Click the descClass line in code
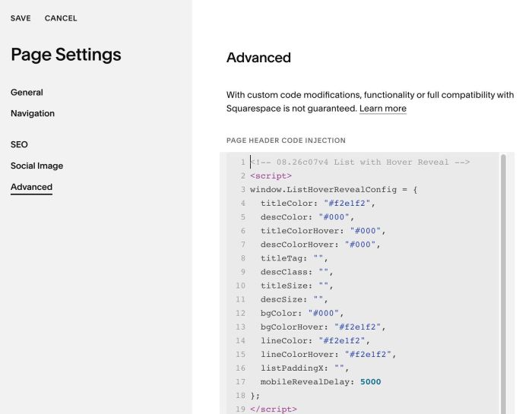 click(297, 272)
